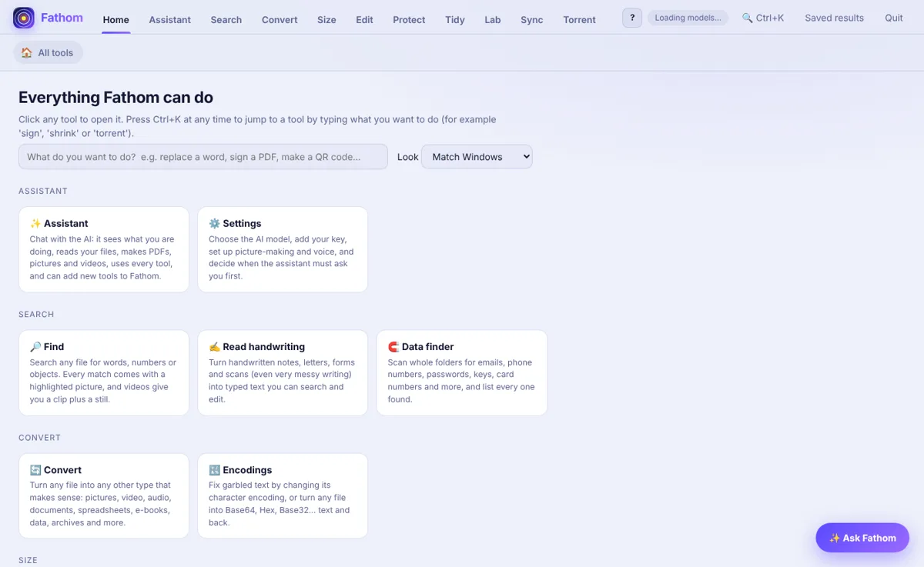The width and height of the screenshot is (924, 567).
Task: Click the Quit button
Action: [894, 18]
